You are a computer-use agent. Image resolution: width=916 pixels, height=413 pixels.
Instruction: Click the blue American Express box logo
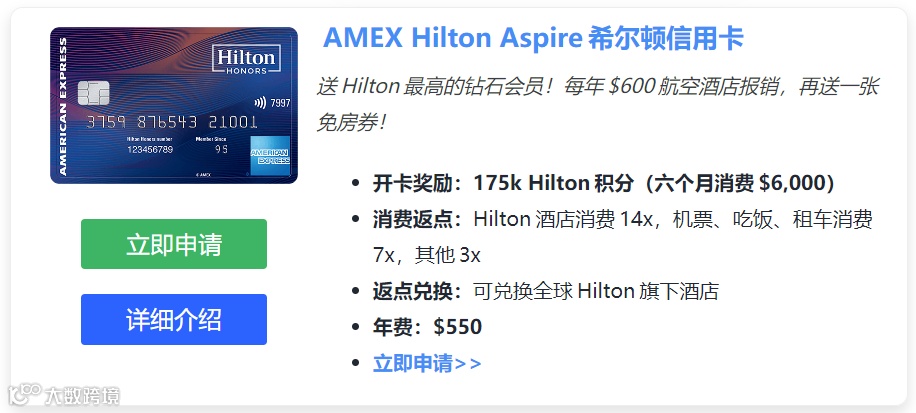(270, 156)
